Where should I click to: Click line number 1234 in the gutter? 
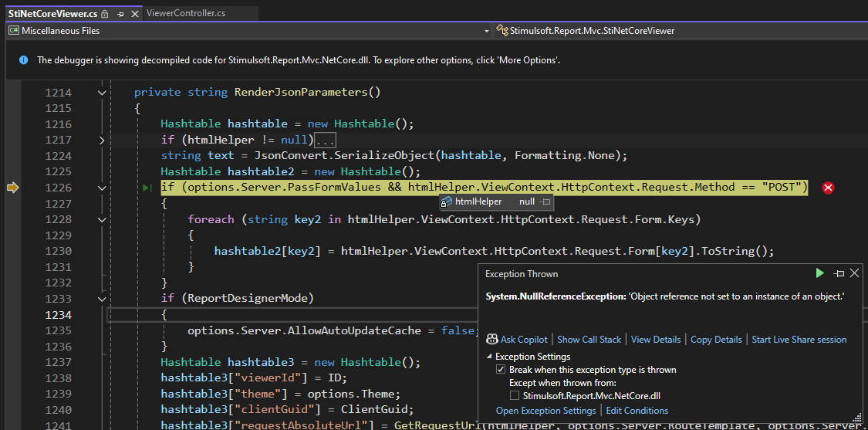pos(58,315)
